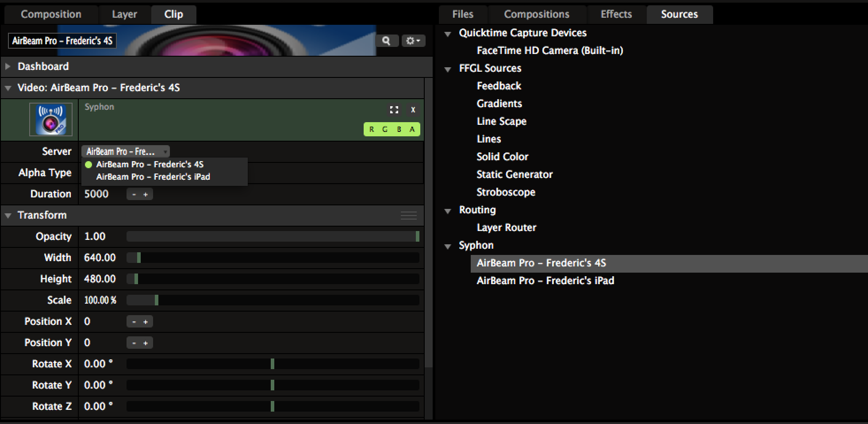Screen dimensions: 868x424
Task: Toggle the G green channel button
Action: point(384,129)
